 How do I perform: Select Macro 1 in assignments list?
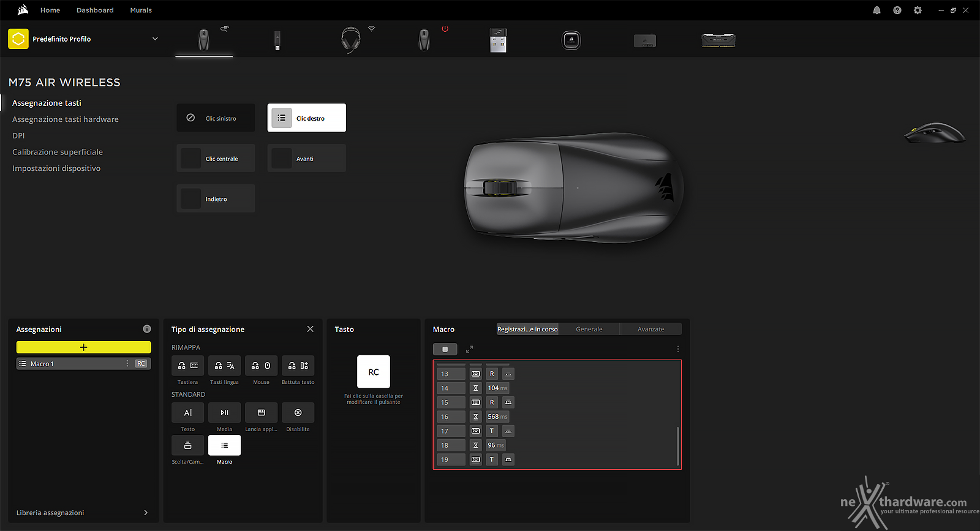(x=83, y=364)
